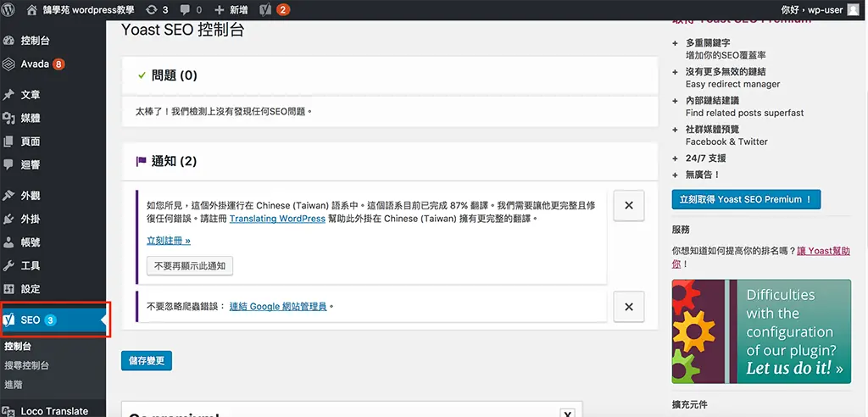Open the Translating WordPress link
The image size is (868, 417).
click(x=277, y=219)
